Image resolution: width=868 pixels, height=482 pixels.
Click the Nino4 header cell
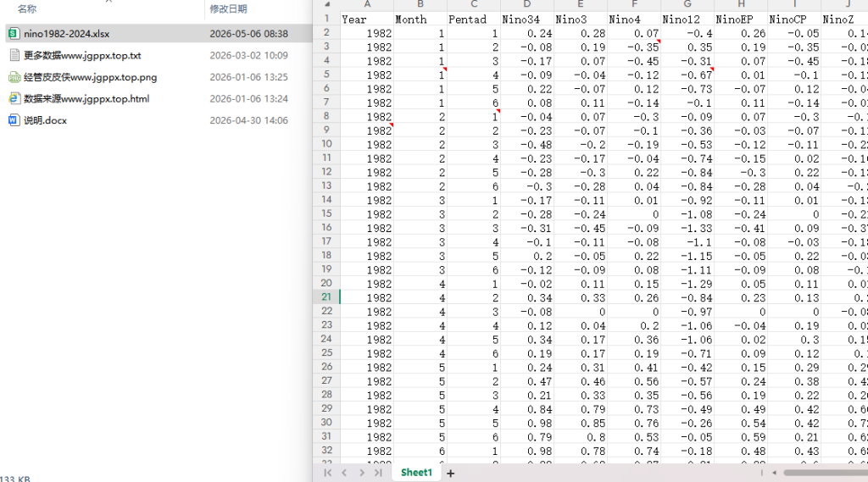pyautogui.click(x=634, y=19)
